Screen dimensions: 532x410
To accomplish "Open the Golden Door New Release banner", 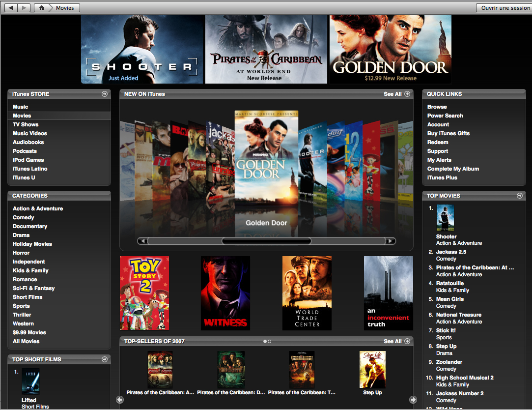I will click(x=391, y=49).
